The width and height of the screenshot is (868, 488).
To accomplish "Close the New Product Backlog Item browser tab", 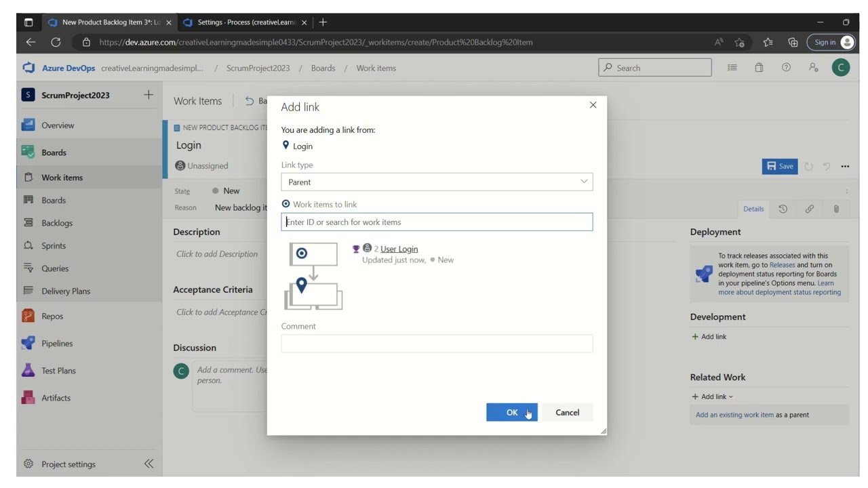I will (x=169, y=22).
